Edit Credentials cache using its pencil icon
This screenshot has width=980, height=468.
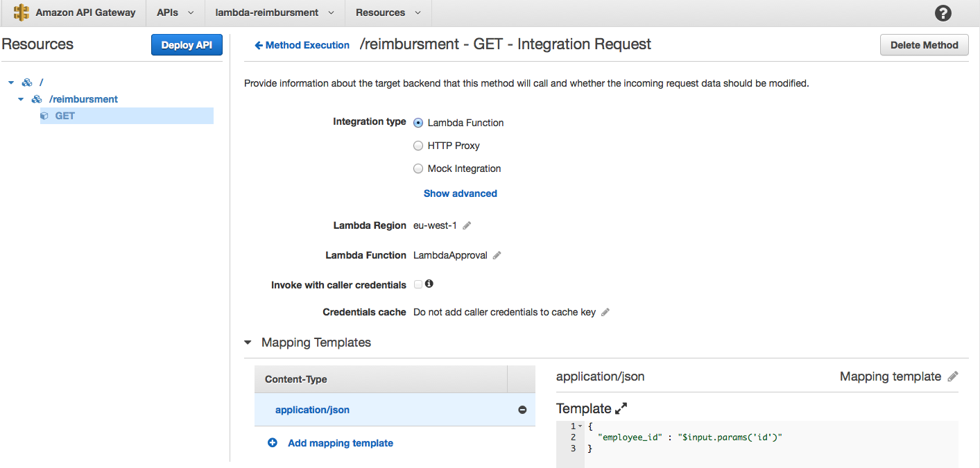coord(604,311)
